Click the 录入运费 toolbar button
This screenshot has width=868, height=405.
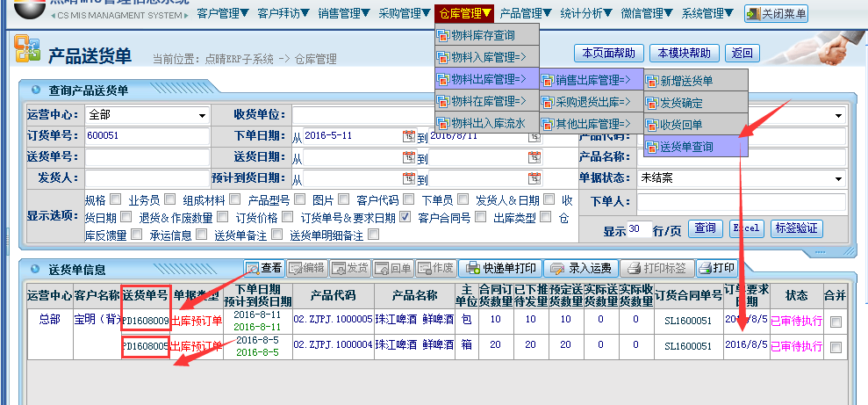579,268
